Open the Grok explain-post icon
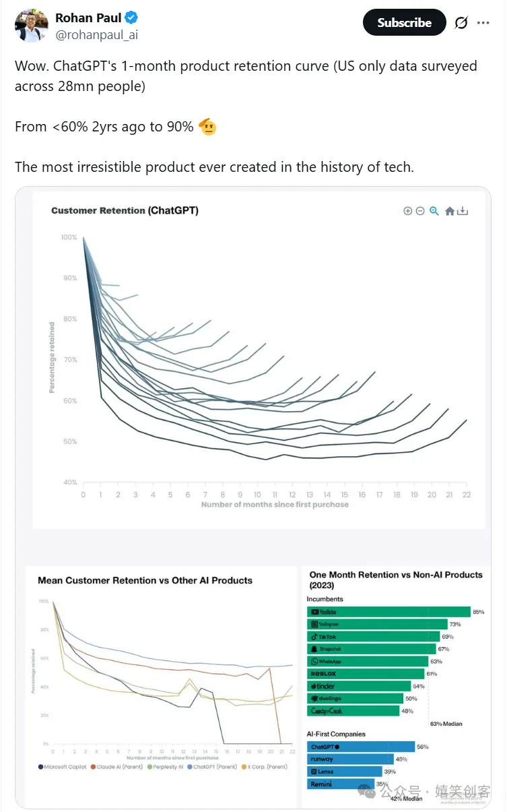 coord(461,23)
